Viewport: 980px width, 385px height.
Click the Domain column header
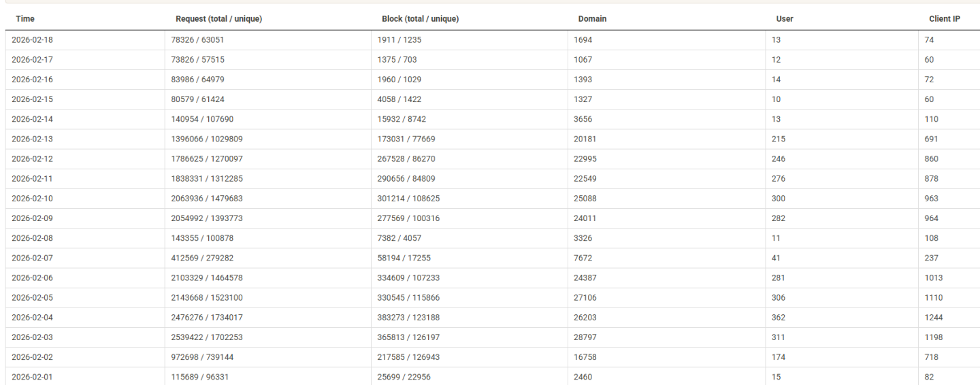point(592,19)
